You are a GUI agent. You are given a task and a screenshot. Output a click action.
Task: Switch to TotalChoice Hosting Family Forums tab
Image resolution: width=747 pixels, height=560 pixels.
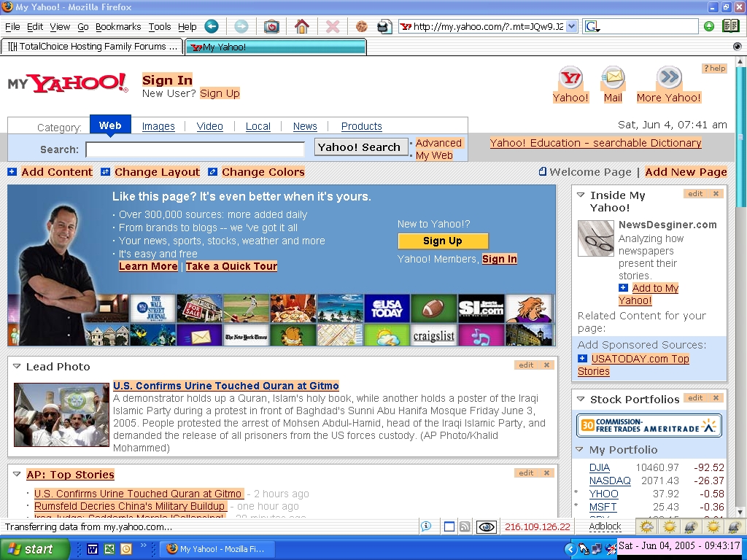[93, 47]
